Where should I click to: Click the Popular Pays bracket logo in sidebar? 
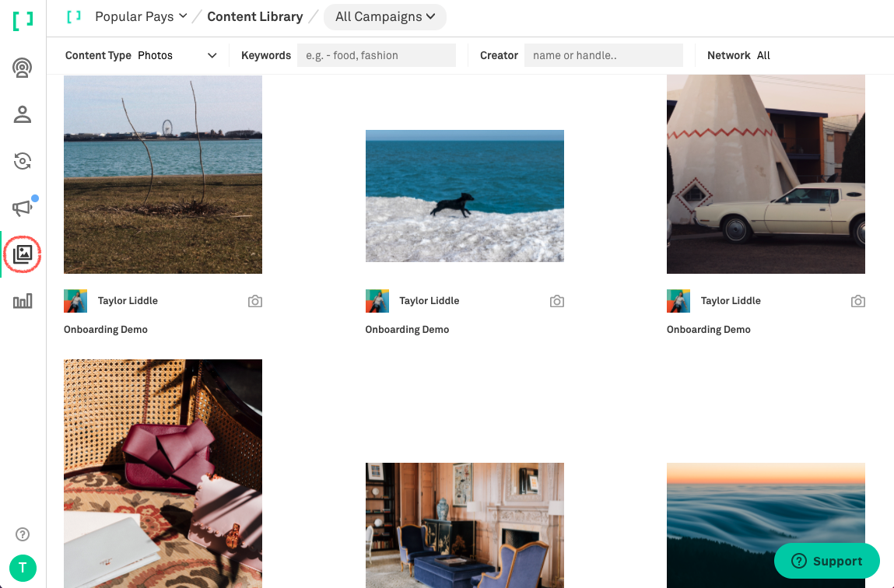click(23, 19)
